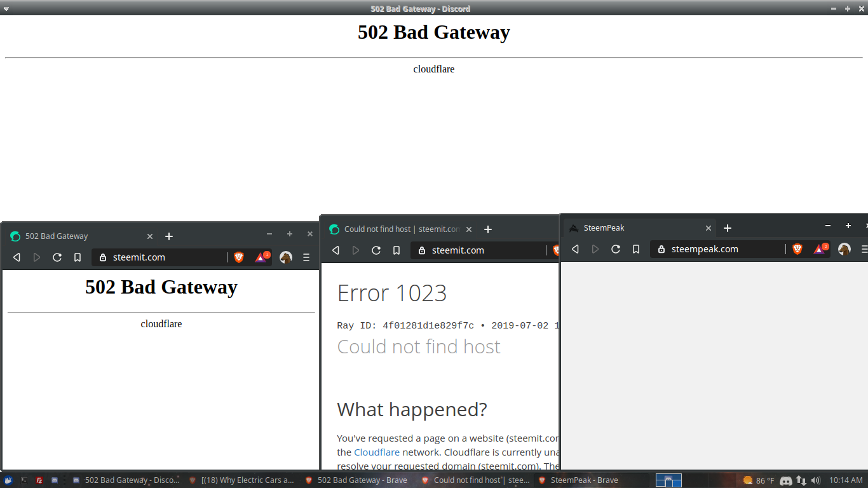Close the SteemPeak browser tab
The height and width of the screenshot is (488, 868).
pyautogui.click(x=709, y=228)
